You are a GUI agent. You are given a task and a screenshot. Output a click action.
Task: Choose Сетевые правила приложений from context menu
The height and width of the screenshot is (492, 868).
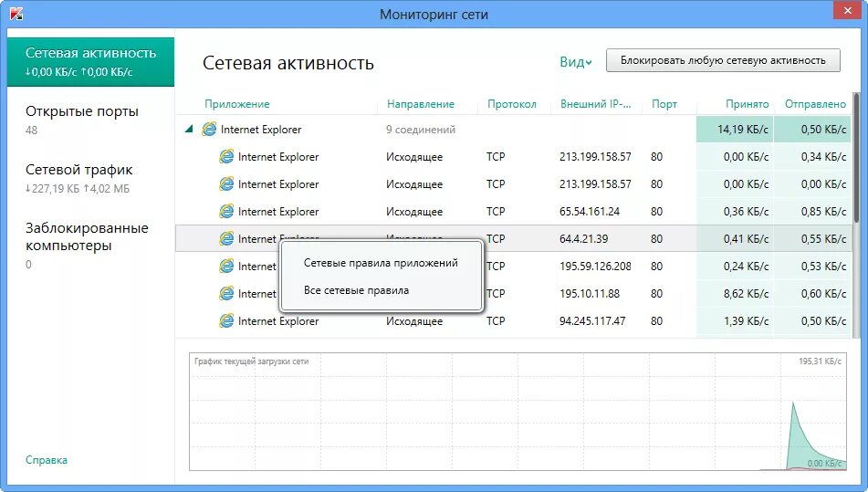381,263
